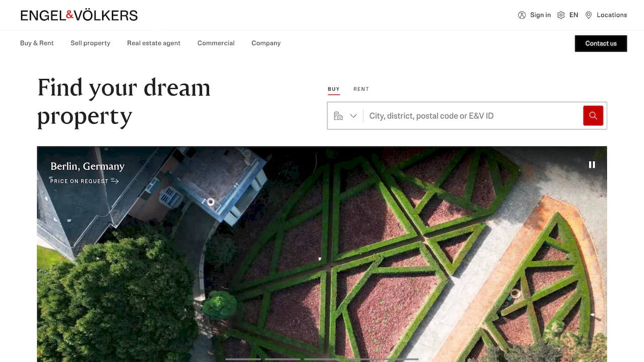Open the Real estate agent menu
The image size is (644, 362).
click(154, 43)
